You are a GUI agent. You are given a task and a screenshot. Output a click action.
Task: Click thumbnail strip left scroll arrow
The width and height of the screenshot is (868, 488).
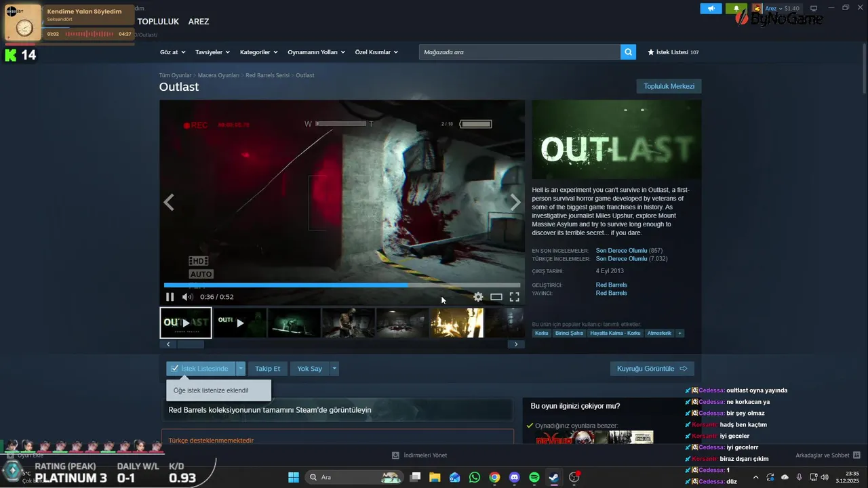[x=168, y=344]
